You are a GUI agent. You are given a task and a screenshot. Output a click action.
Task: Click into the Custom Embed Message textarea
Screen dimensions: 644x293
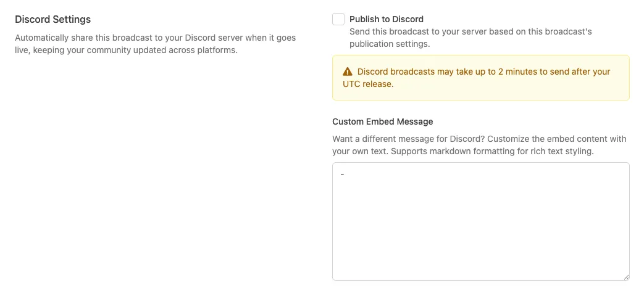[x=480, y=221]
